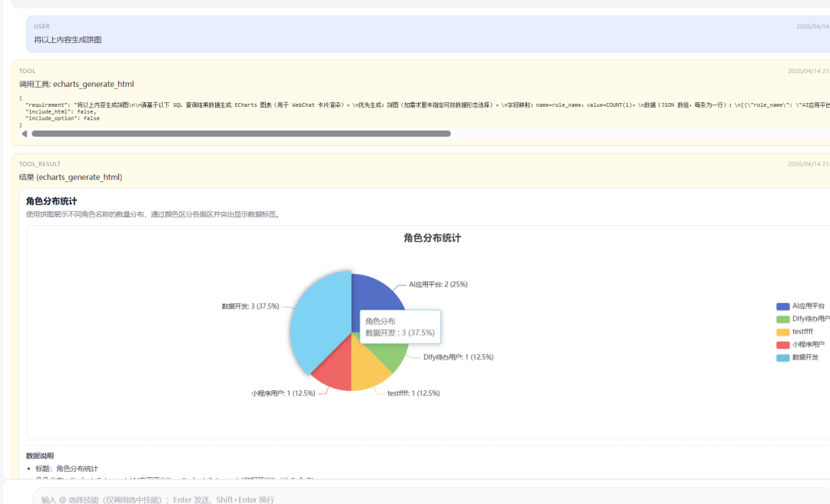Click the 'USER' role label
The height and width of the screenshot is (504, 830).
coord(41,26)
